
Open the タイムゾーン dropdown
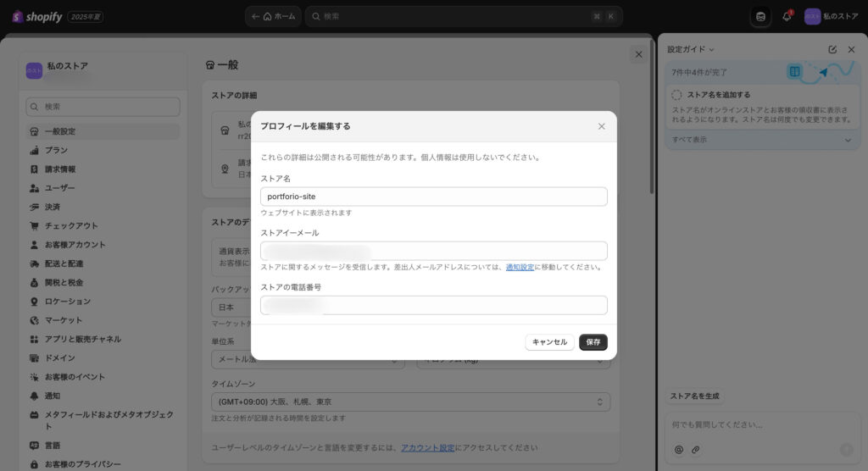[410, 402]
